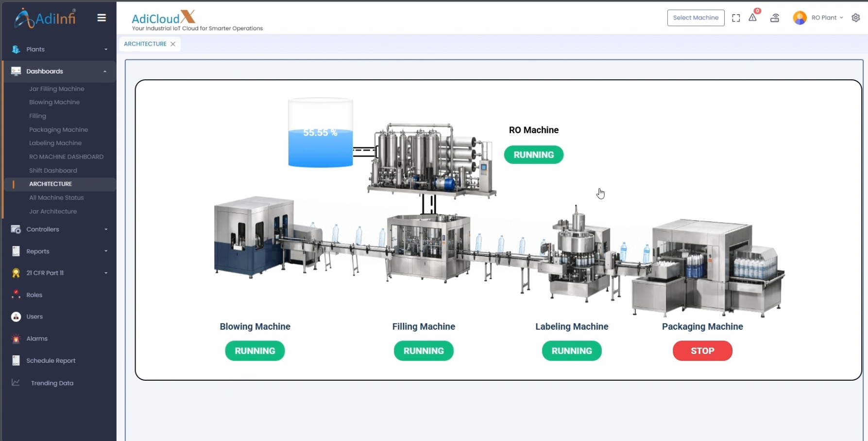The width and height of the screenshot is (868, 441).
Task: Enter fullscreen mode using the expand icon
Action: click(736, 18)
